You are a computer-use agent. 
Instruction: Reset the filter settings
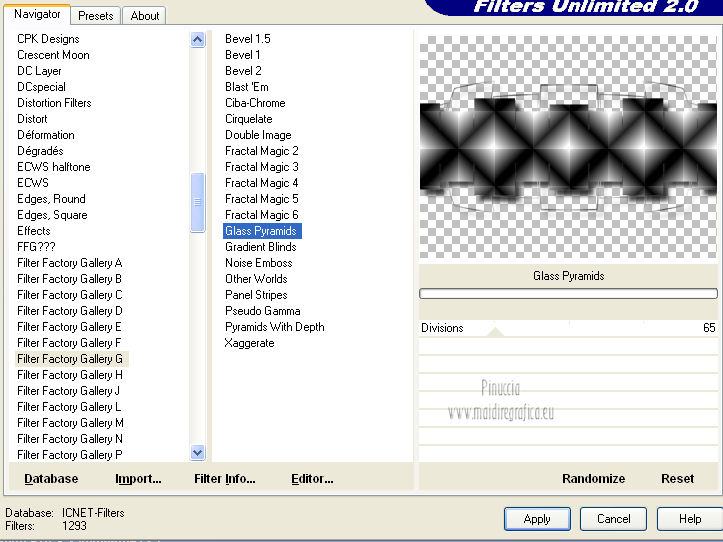click(677, 478)
